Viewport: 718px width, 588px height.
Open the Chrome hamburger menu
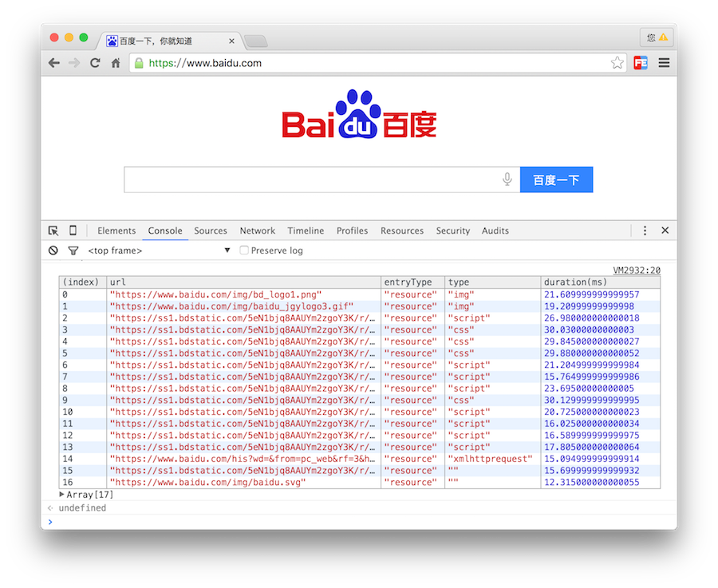click(x=664, y=63)
